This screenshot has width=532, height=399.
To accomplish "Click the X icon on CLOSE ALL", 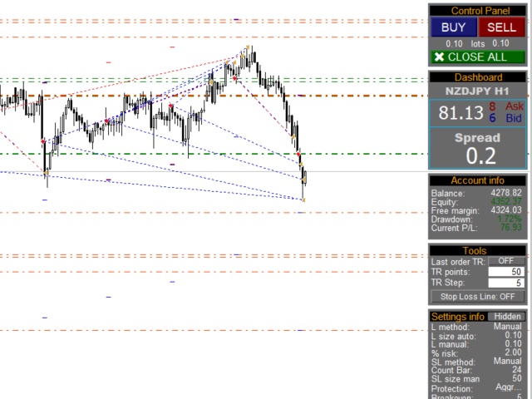I will tap(439, 57).
